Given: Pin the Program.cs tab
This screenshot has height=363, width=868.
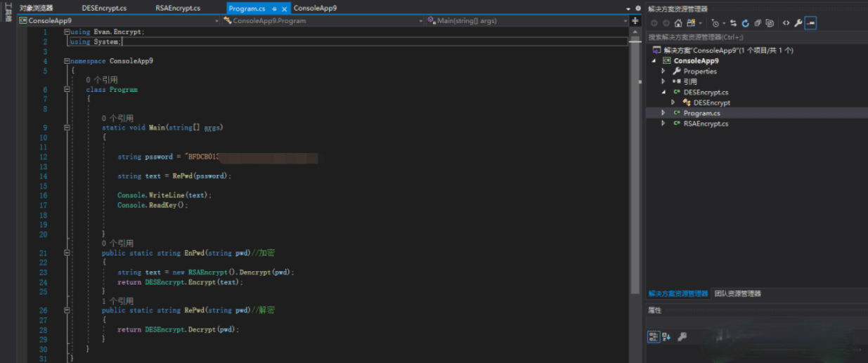Looking at the screenshot, I should 275,8.
